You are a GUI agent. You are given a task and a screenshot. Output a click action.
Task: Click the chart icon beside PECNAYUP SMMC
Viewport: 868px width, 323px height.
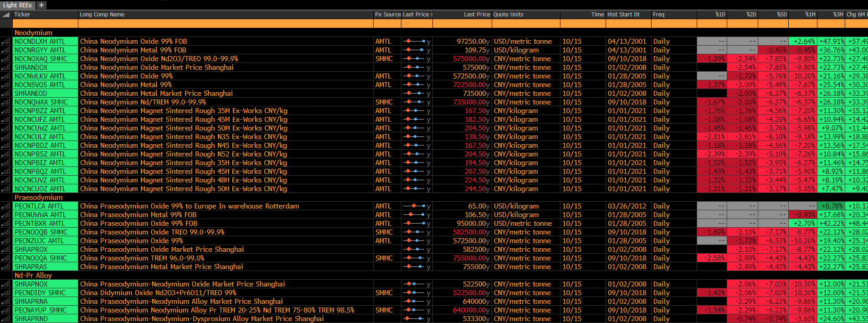tap(6, 310)
